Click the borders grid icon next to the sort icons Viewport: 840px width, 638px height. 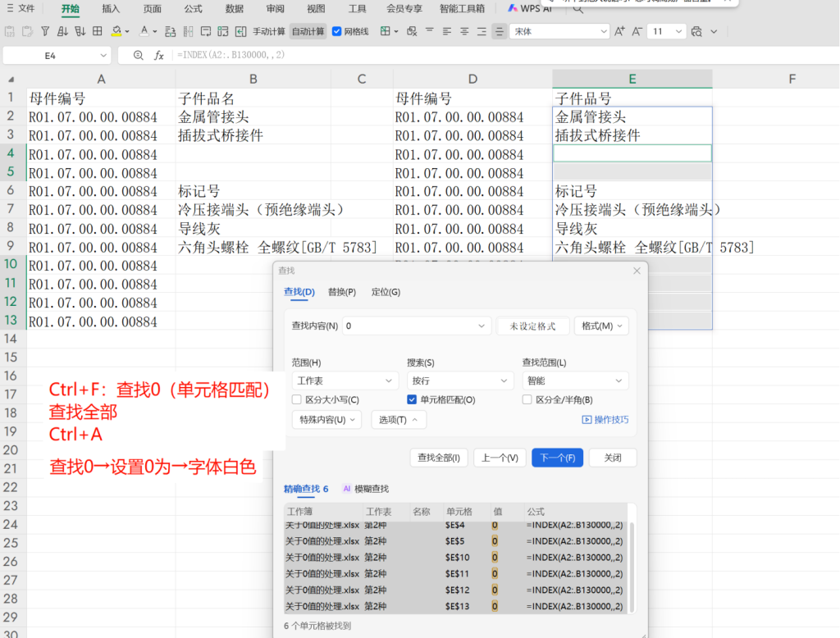pos(98,32)
